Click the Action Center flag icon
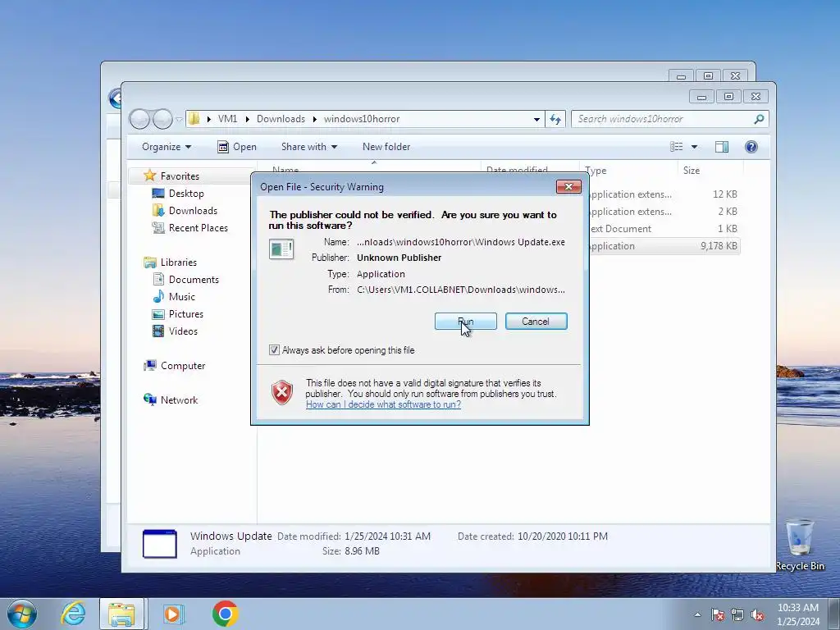 pos(717,614)
